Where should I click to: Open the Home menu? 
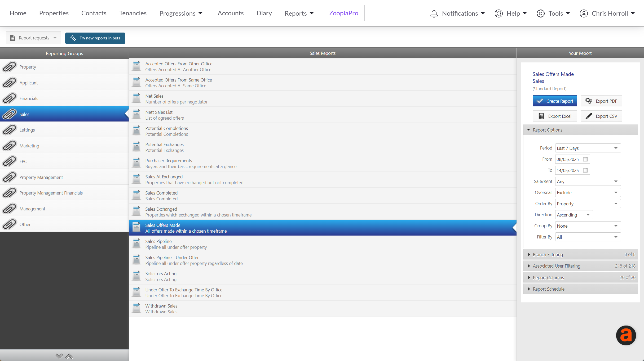tap(18, 13)
